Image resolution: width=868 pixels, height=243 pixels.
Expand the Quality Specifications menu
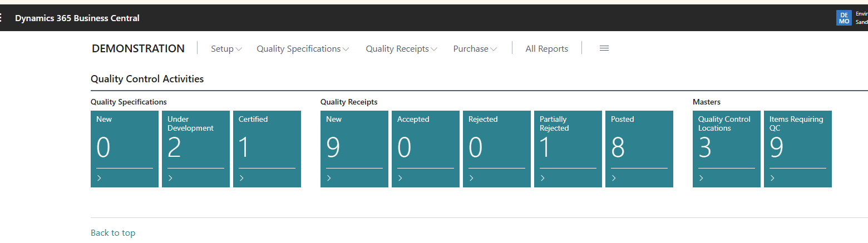pos(303,49)
